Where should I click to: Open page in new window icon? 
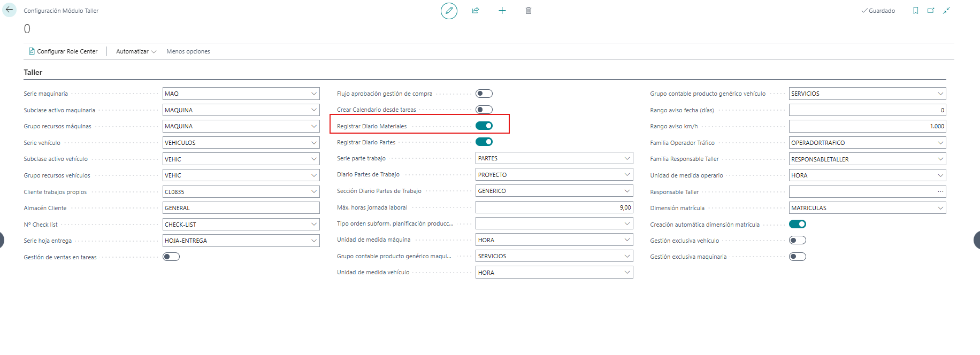pos(931,11)
